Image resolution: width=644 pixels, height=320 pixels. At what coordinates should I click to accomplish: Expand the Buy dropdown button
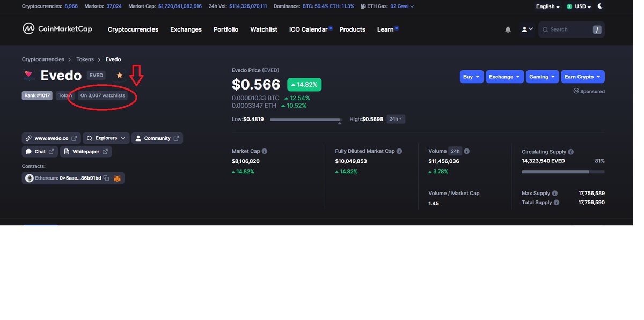tap(472, 77)
